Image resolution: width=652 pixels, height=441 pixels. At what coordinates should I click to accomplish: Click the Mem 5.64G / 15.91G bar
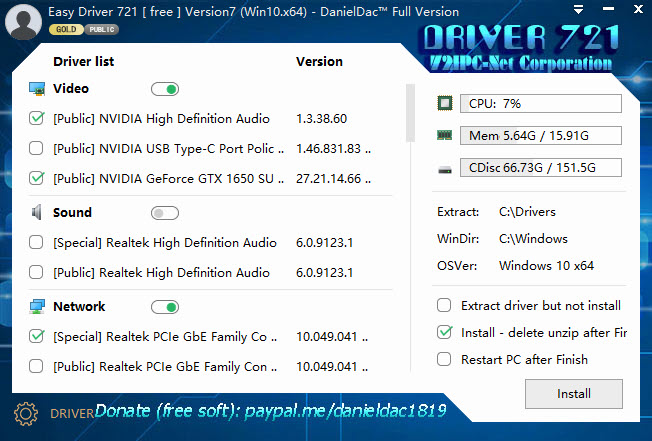pyautogui.click(x=541, y=136)
